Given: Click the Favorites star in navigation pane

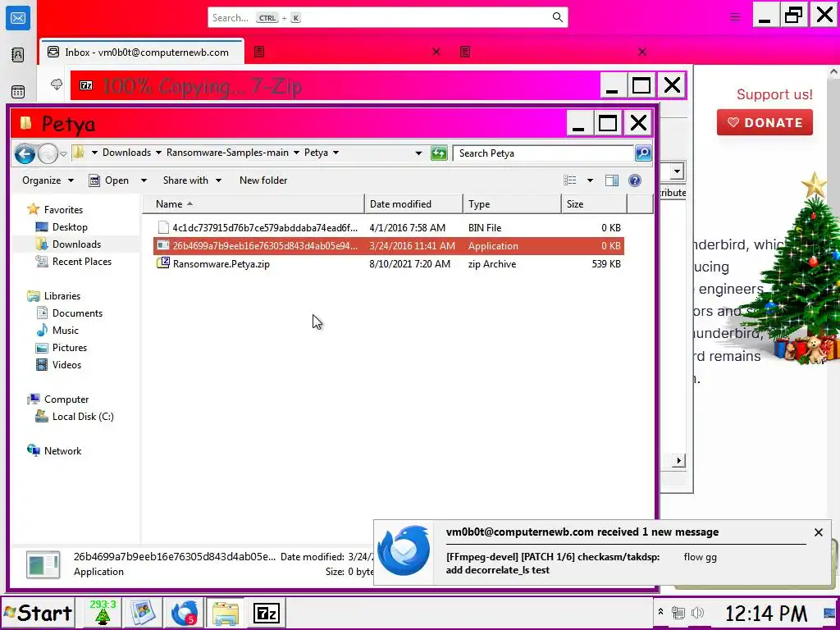Looking at the screenshot, I should (33, 209).
